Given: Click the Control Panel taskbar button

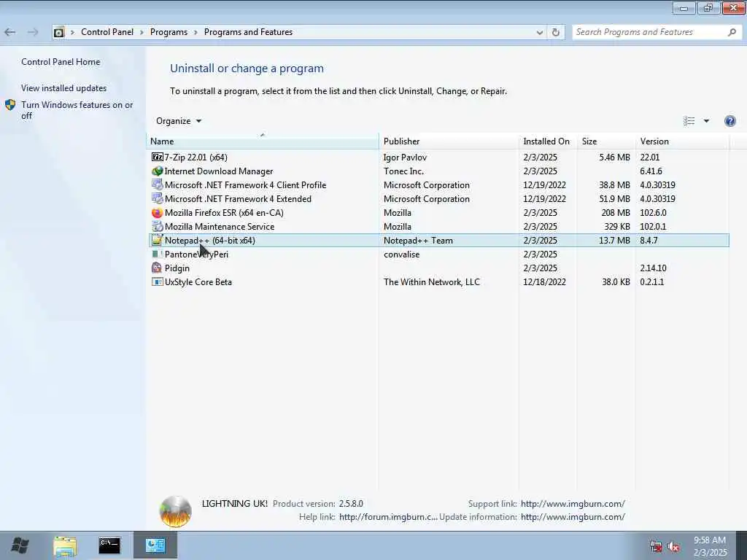Looking at the screenshot, I should coord(155,545).
